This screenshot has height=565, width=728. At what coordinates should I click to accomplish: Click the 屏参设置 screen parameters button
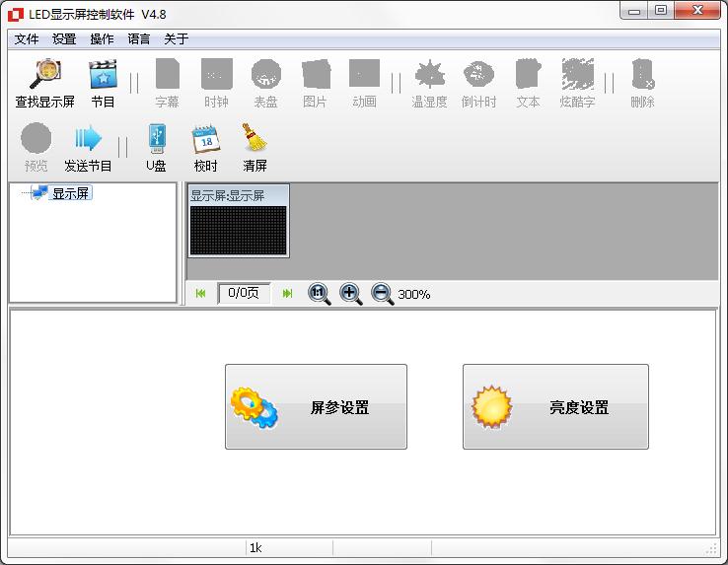pos(316,407)
